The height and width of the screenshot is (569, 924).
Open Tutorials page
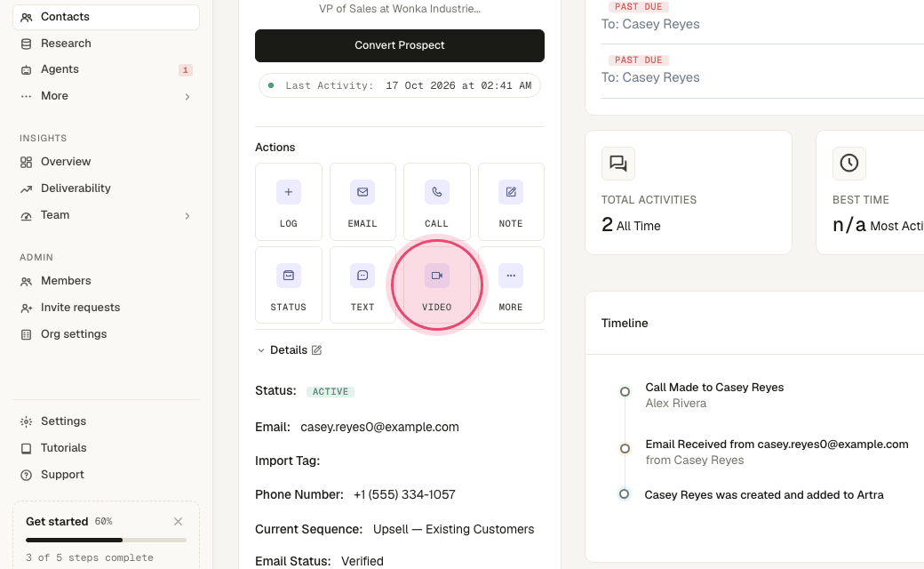pyautogui.click(x=106, y=448)
